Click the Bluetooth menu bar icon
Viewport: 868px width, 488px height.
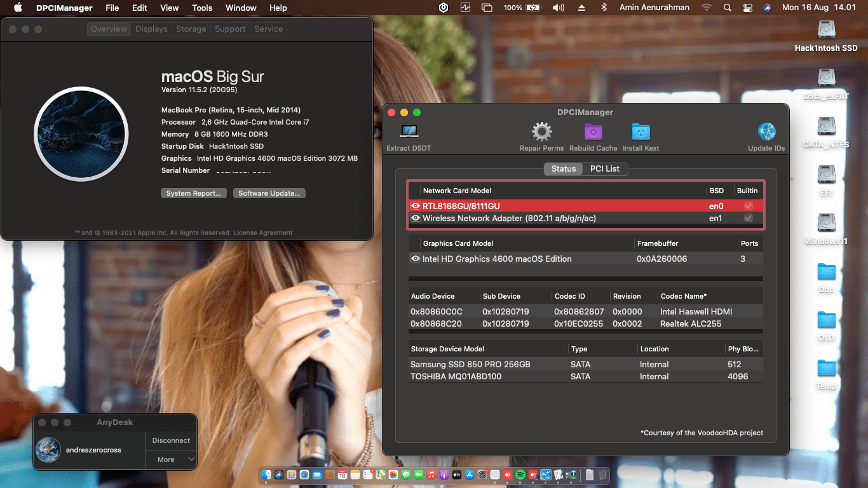pyautogui.click(x=604, y=8)
